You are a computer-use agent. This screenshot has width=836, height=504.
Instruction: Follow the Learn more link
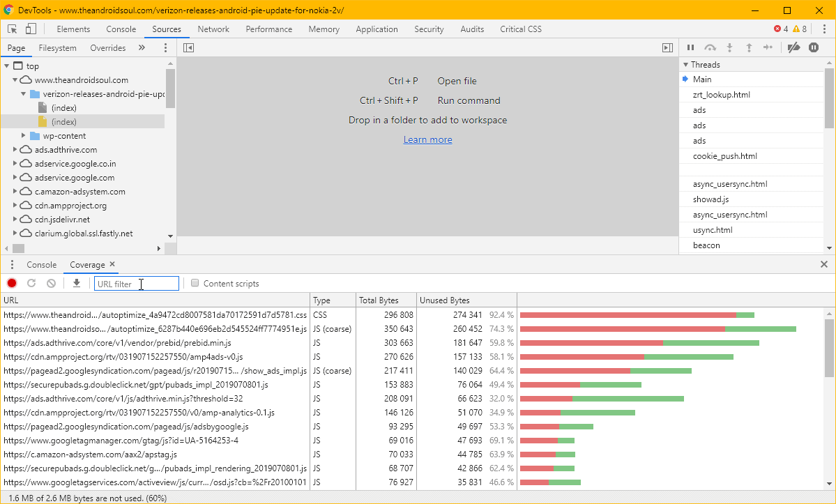pyautogui.click(x=427, y=139)
